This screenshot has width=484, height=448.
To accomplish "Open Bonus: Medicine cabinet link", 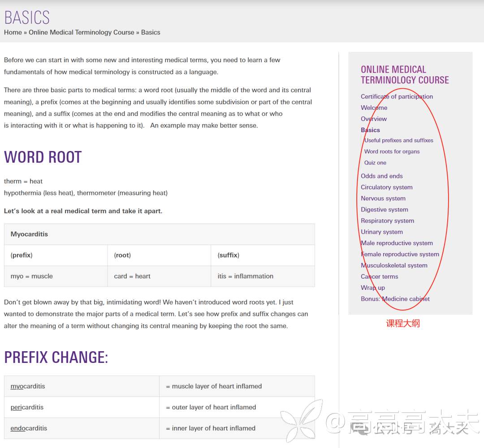I will point(395,299).
